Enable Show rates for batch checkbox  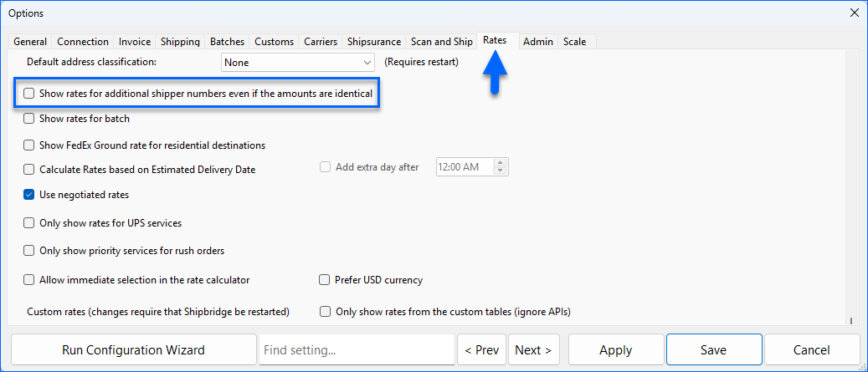[x=29, y=119]
